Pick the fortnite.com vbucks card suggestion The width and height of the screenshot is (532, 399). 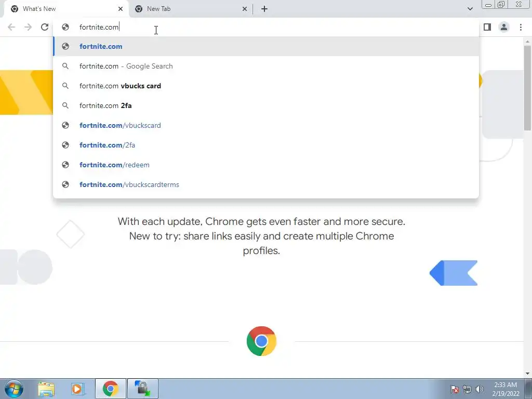click(x=266, y=86)
